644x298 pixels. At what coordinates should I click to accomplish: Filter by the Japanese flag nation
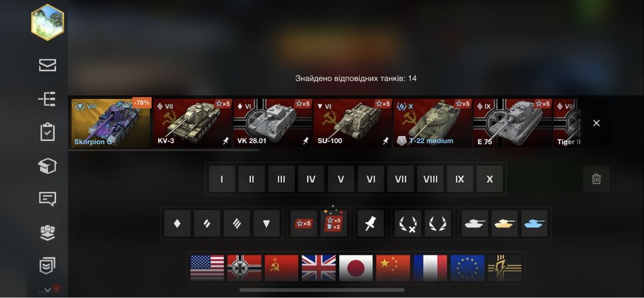[x=356, y=268]
